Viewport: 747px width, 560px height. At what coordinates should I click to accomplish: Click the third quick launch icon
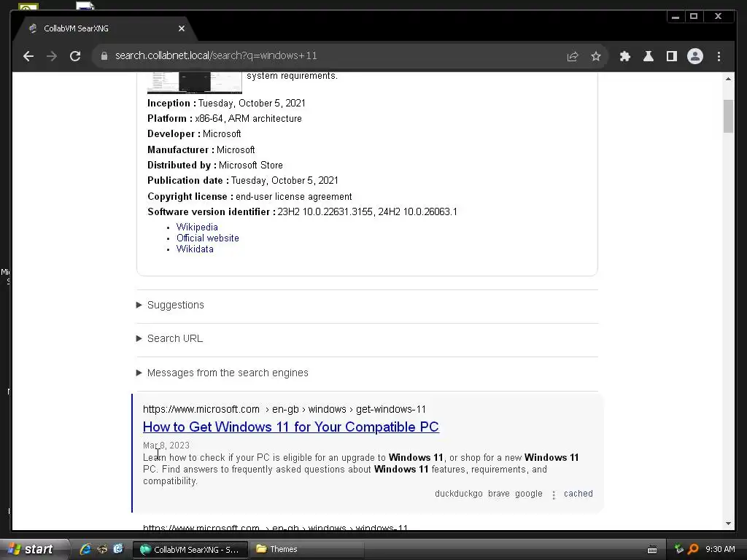click(118, 549)
